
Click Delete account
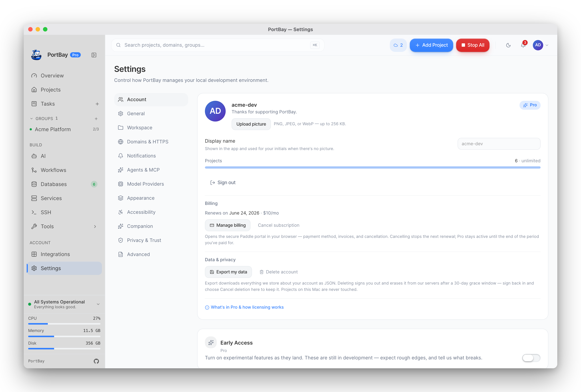point(278,272)
